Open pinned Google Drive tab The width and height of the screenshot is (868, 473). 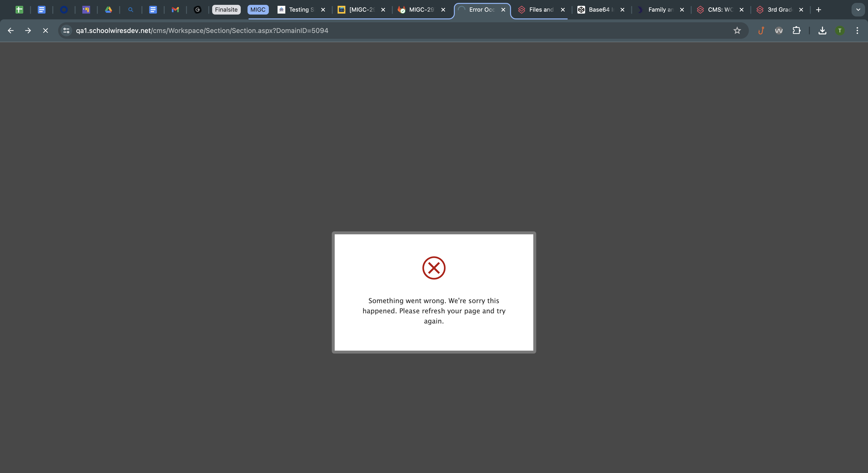[x=108, y=10]
